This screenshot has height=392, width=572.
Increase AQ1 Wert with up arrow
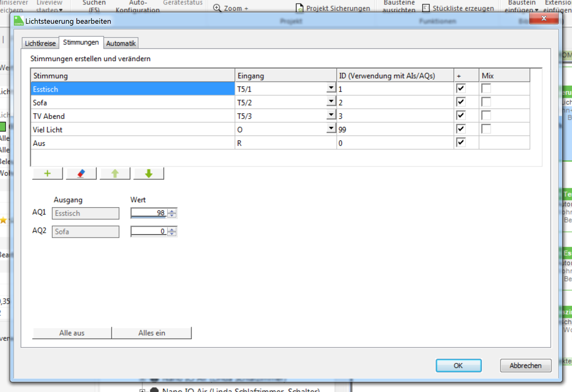pyautogui.click(x=172, y=211)
